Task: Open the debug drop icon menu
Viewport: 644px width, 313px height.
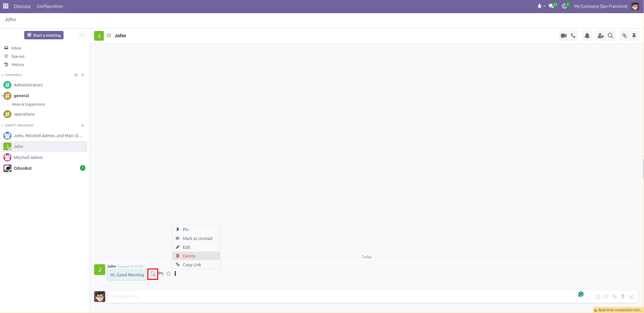Action: pos(541,6)
